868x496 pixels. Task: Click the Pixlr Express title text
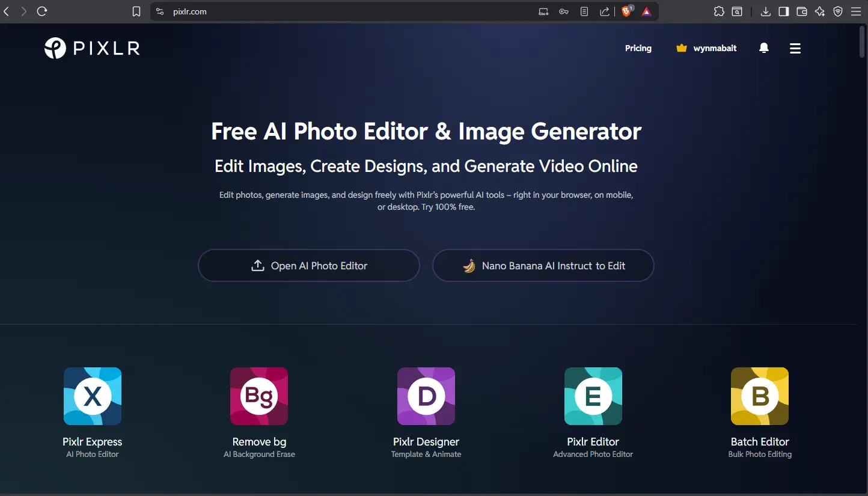tap(93, 442)
